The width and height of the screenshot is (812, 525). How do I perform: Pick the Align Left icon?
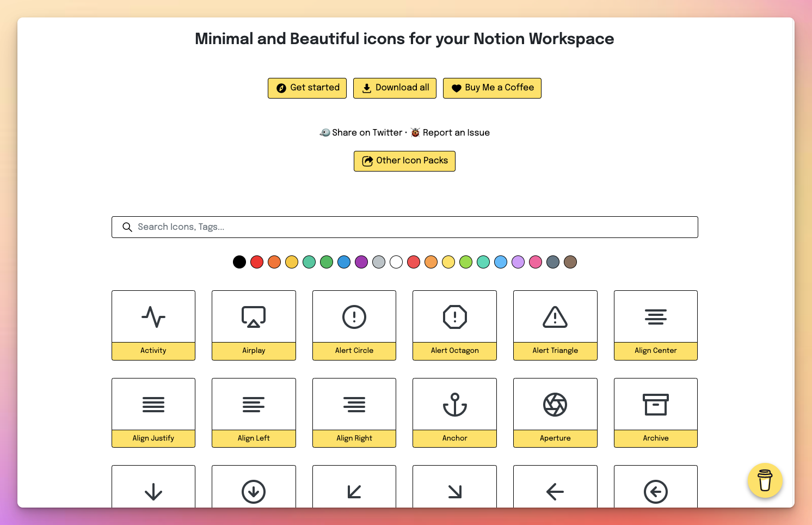254,413
